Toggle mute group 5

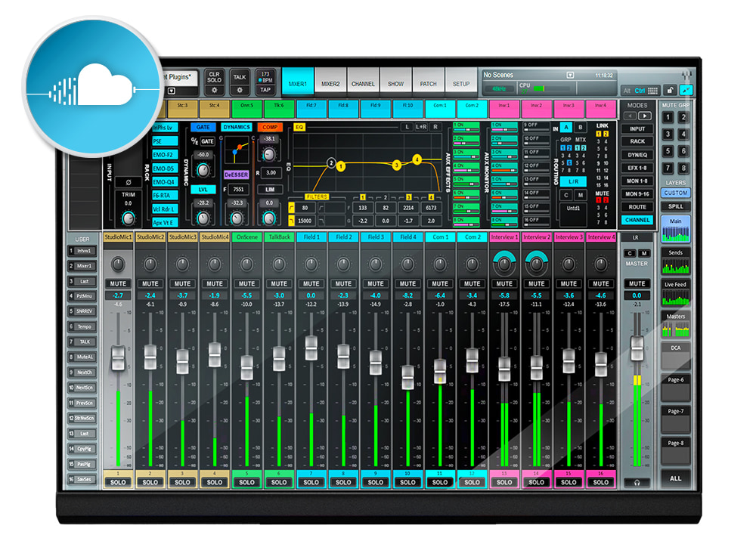click(x=666, y=152)
